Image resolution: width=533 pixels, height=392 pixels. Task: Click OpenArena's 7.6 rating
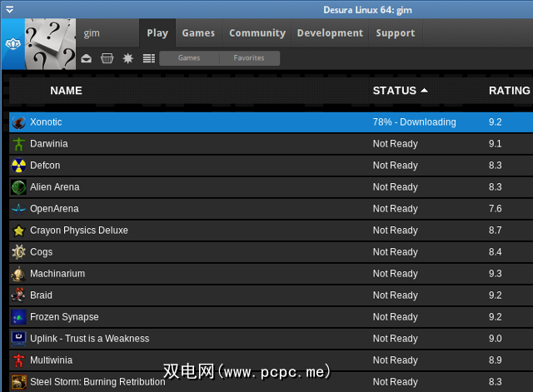tap(496, 209)
